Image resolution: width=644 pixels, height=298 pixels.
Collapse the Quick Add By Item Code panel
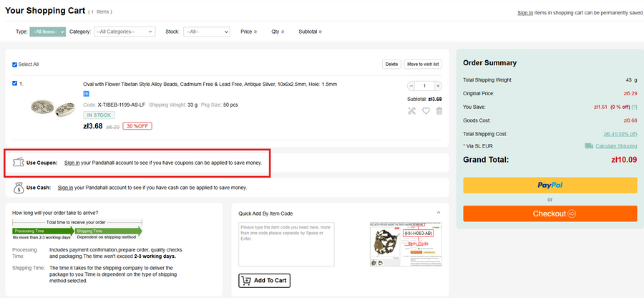pyautogui.click(x=438, y=213)
